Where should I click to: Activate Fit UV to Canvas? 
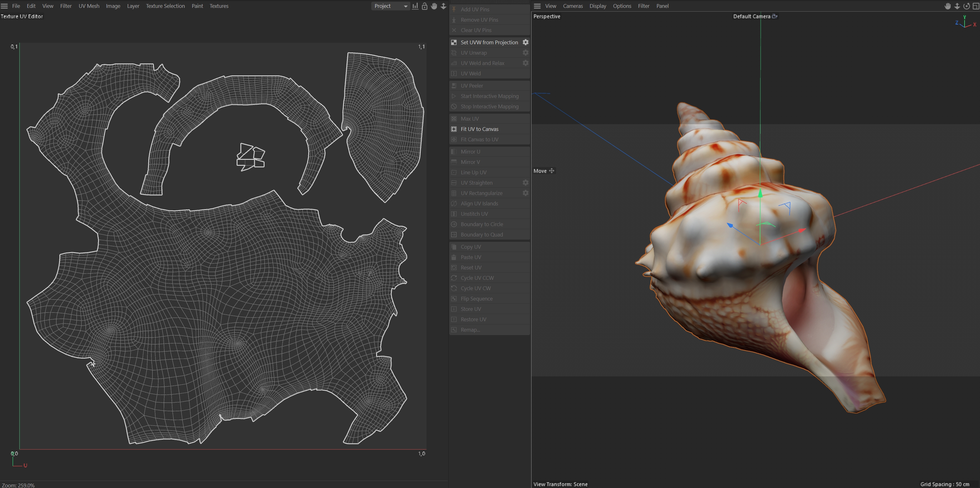[479, 129]
